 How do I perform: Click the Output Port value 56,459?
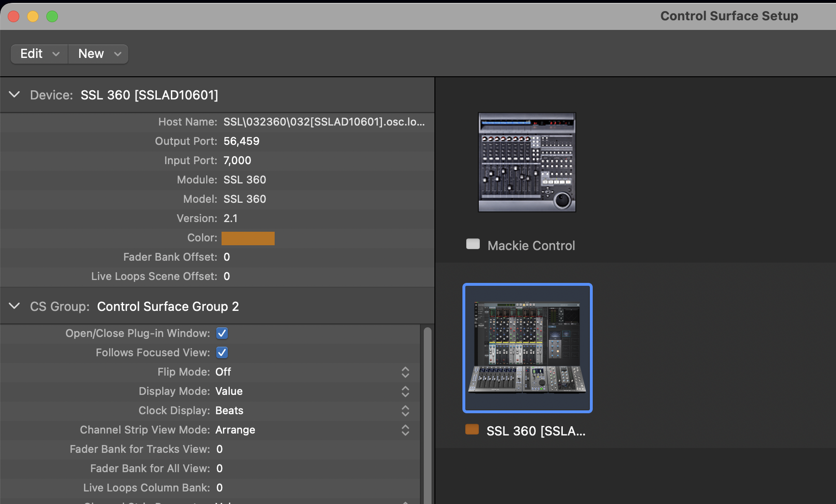coord(241,141)
